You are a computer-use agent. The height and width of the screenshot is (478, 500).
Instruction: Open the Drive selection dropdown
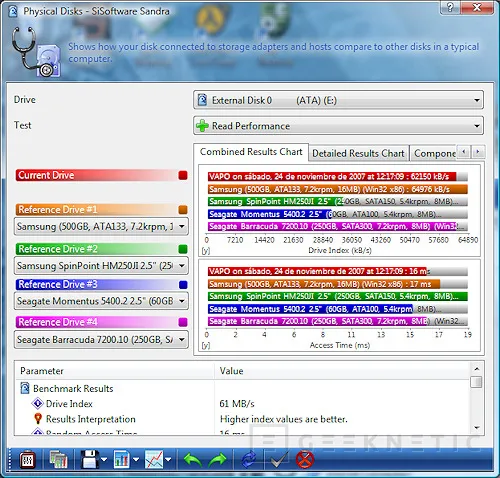point(338,100)
